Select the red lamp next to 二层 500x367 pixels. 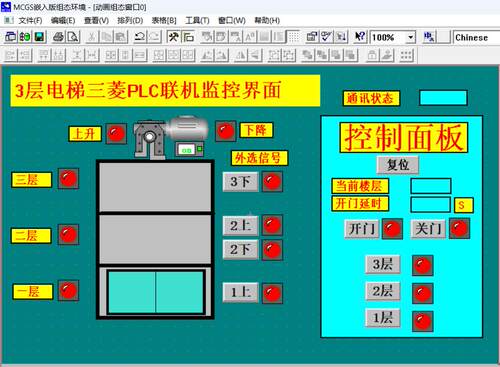coord(68,235)
